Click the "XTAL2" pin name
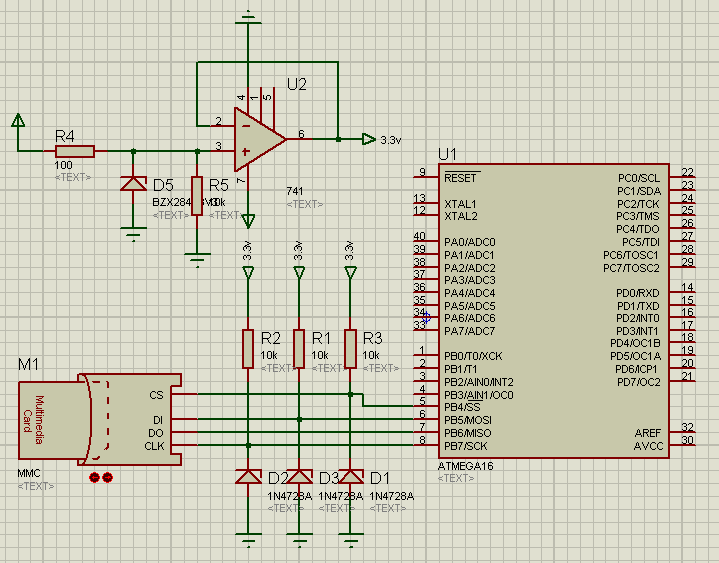The height and width of the screenshot is (563, 719). point(461,216)
